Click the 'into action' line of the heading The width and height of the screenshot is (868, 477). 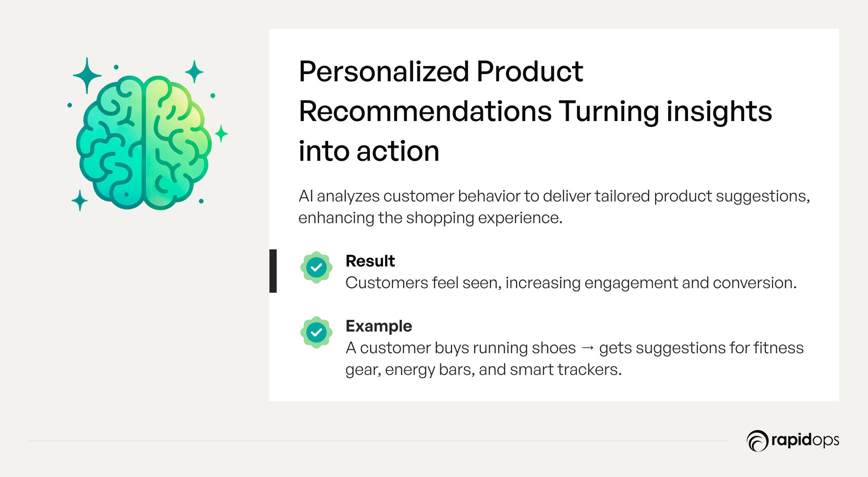coord(369,151)
